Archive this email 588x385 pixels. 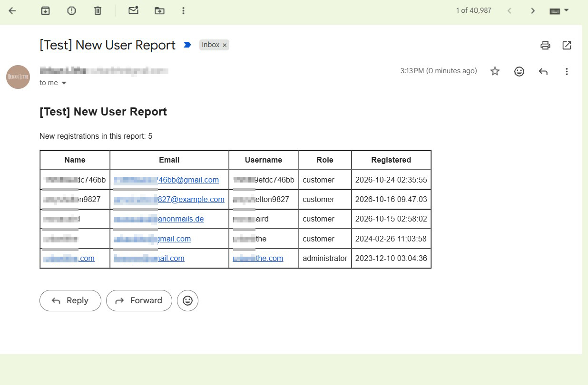click(x=45, y=10)
